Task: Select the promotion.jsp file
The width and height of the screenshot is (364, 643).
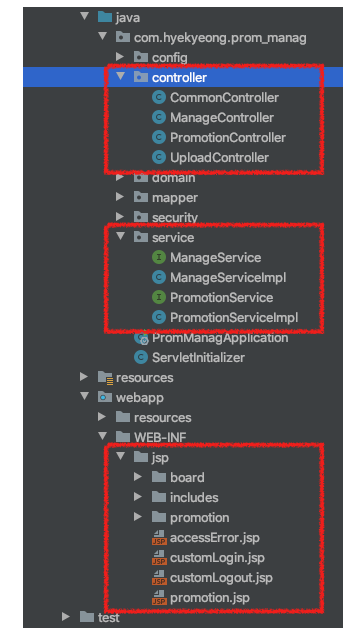Action: (x=210, y=598)
